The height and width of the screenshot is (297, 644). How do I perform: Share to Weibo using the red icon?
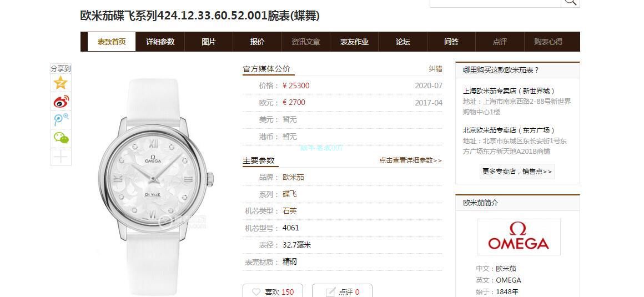pyautogui.click(x=61, y=101)
